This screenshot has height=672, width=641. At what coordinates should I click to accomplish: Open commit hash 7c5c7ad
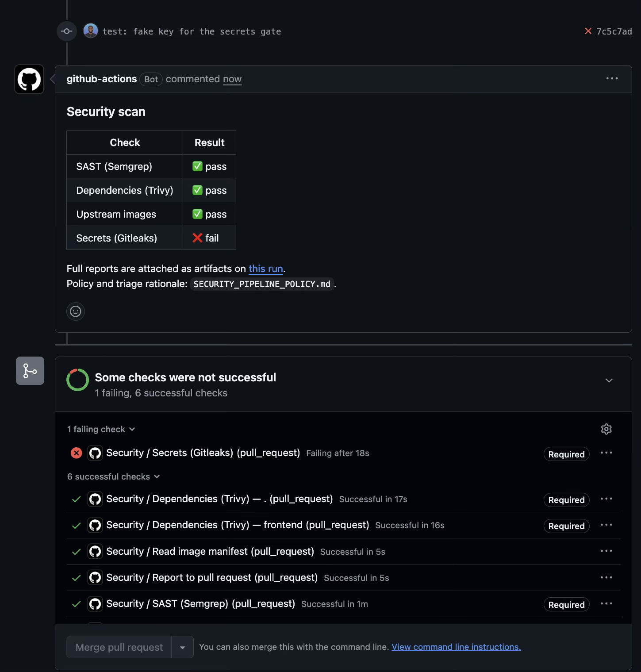(x=614, y=31)
